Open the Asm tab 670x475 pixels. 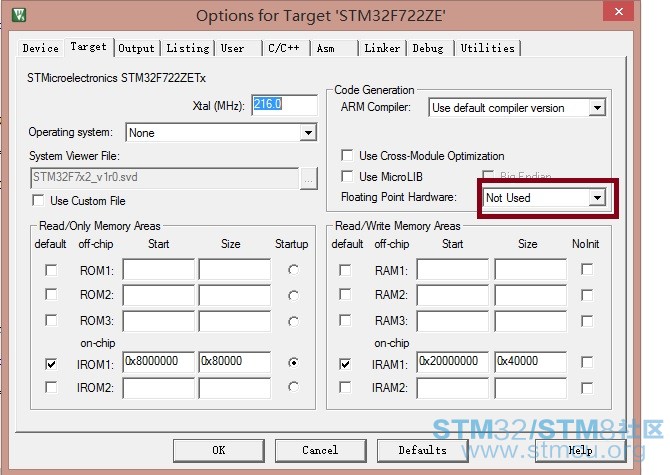(326, 48)
